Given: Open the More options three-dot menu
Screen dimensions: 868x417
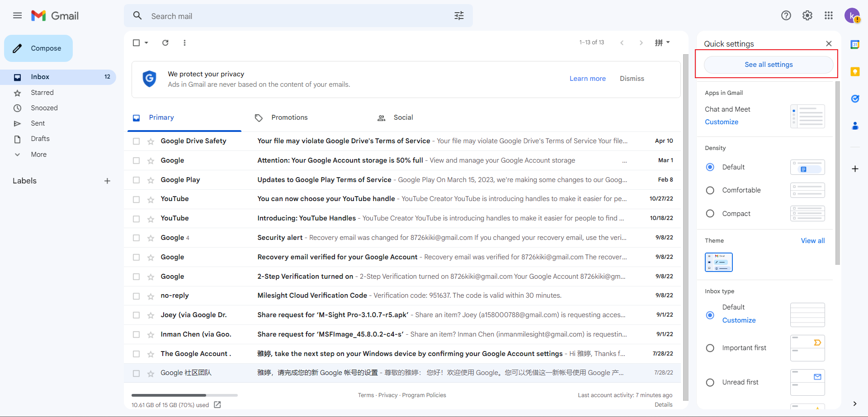Looking at the screenshot, I should pyautogui.click(x=184, y=42).
